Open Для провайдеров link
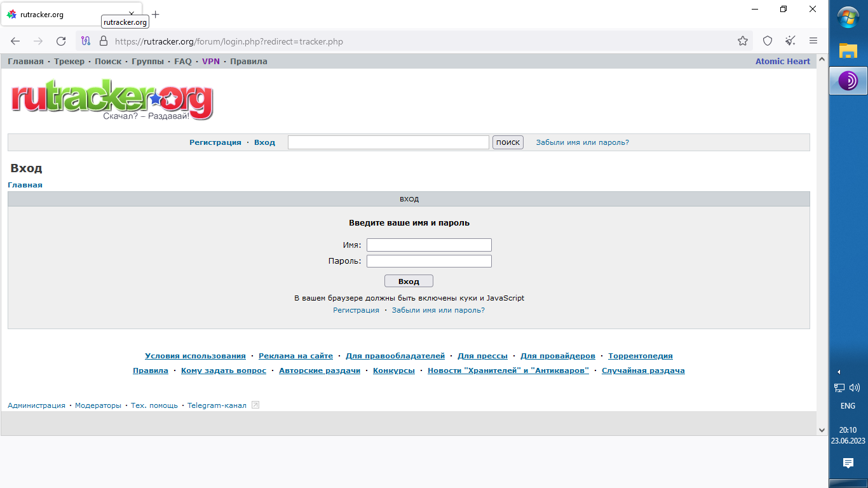Image resolution: width=868 pixels, height=488 pixels. (558, 356)
